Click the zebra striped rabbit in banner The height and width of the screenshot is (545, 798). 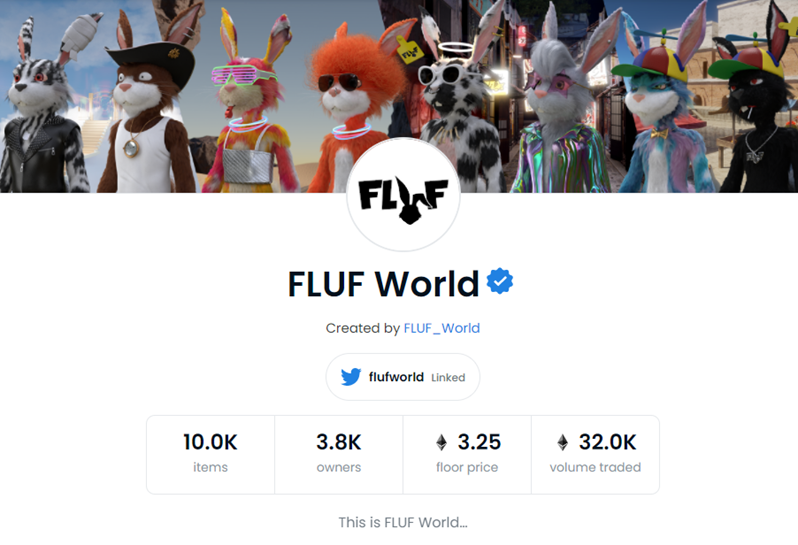43,109
